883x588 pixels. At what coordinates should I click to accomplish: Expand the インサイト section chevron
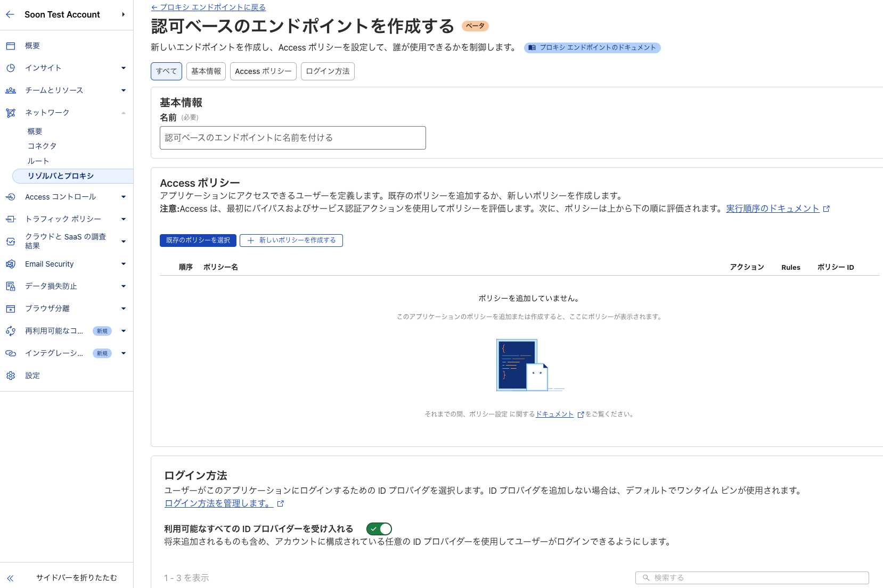(x=124, y=68)
